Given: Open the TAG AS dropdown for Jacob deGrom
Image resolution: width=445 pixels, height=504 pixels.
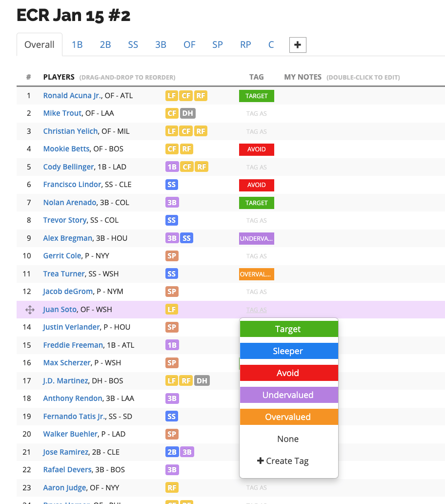Looking at the screenshot, I should (256, 292).
